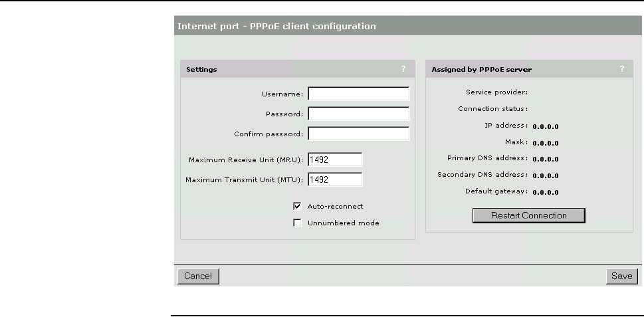Click the Secondary DNS address value
644x317 pixels.
coord(546,176)
